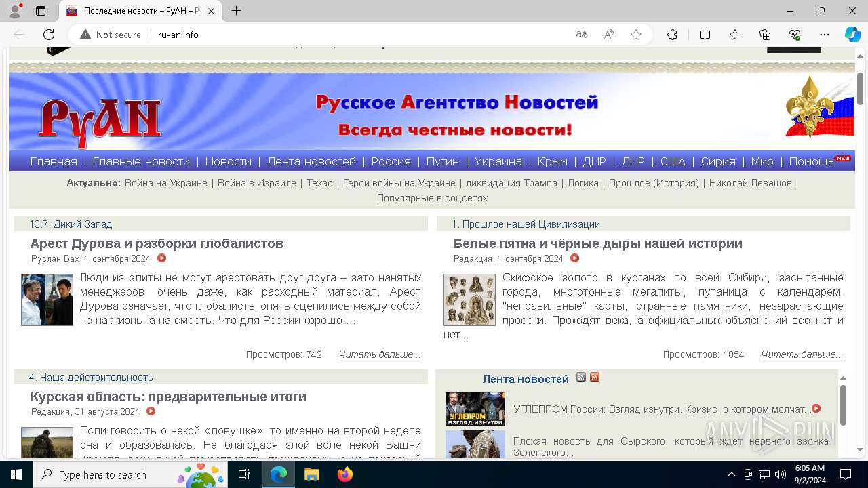The height and width of the screenshot is (488, 868).
Task: Follow Популярные в соцсетях link
Action: (x=433, y=198)
